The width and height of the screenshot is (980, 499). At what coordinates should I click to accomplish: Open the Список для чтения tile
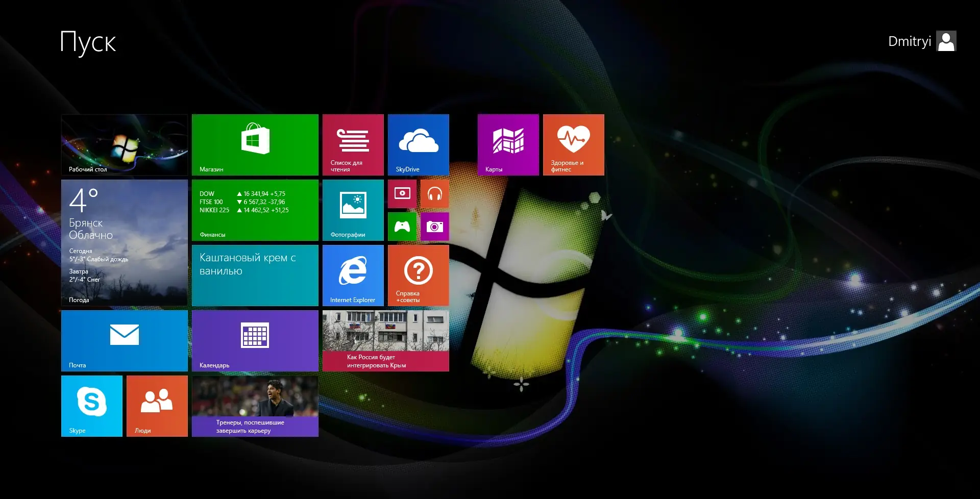click(x=353, y=145)
